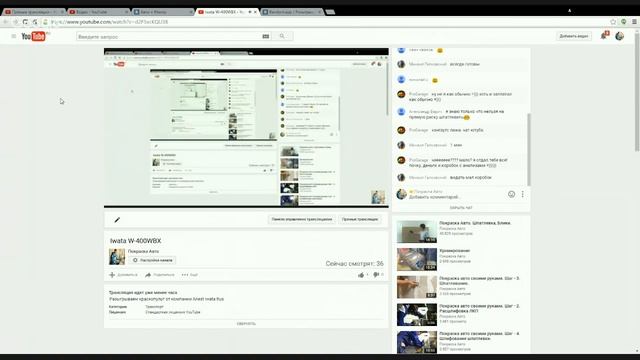Open suggested video Шаг - 2 thumbnail
This screenshot has width=640, height=360.
click(417, 315)
